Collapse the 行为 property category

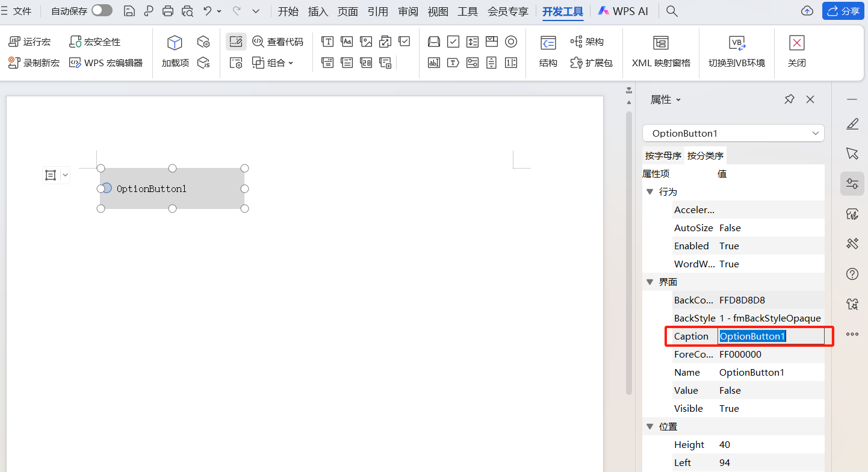click(649, 191)
